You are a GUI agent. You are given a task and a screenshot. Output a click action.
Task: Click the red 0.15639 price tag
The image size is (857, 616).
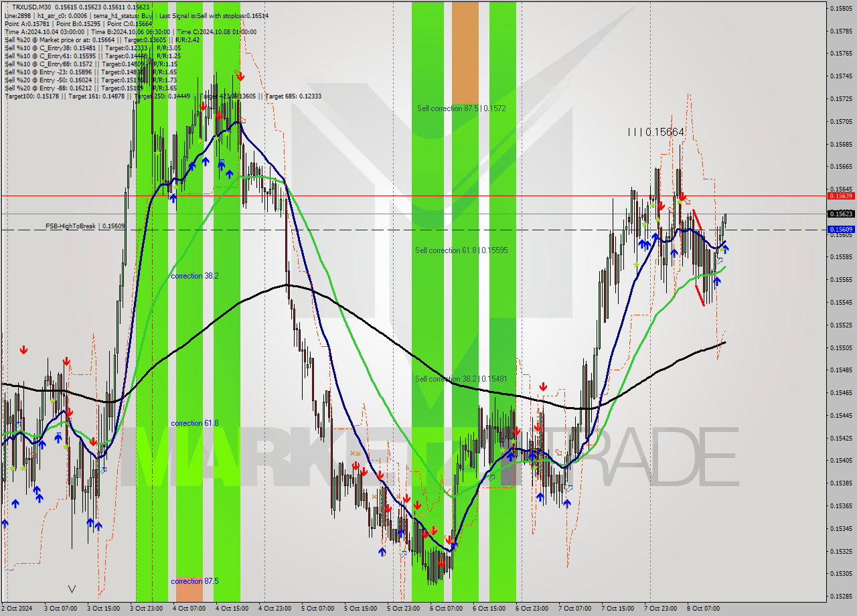coord(841,196)
